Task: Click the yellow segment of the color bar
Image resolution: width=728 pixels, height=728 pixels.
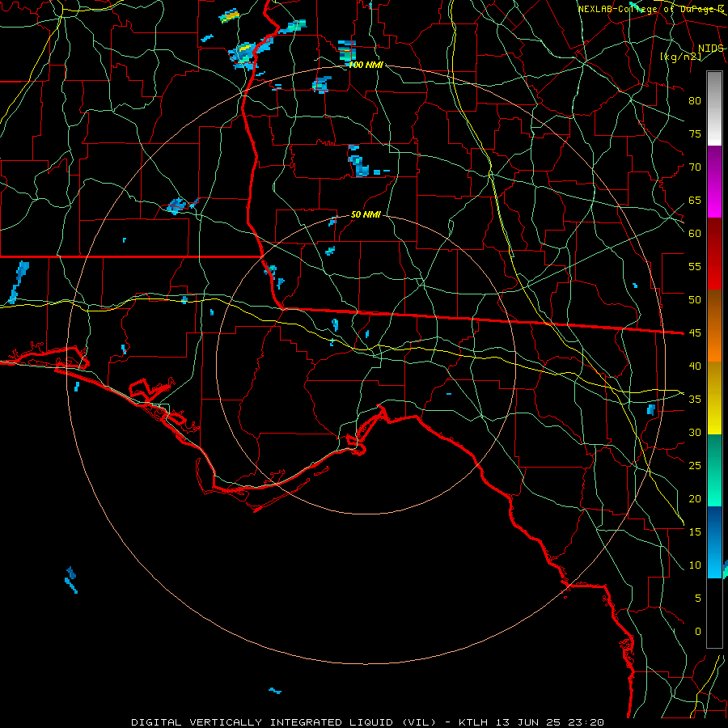Action: 714,398
